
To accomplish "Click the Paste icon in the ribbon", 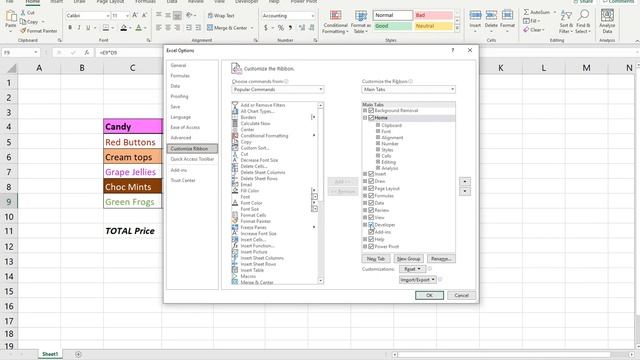I will tap(11, 16).
